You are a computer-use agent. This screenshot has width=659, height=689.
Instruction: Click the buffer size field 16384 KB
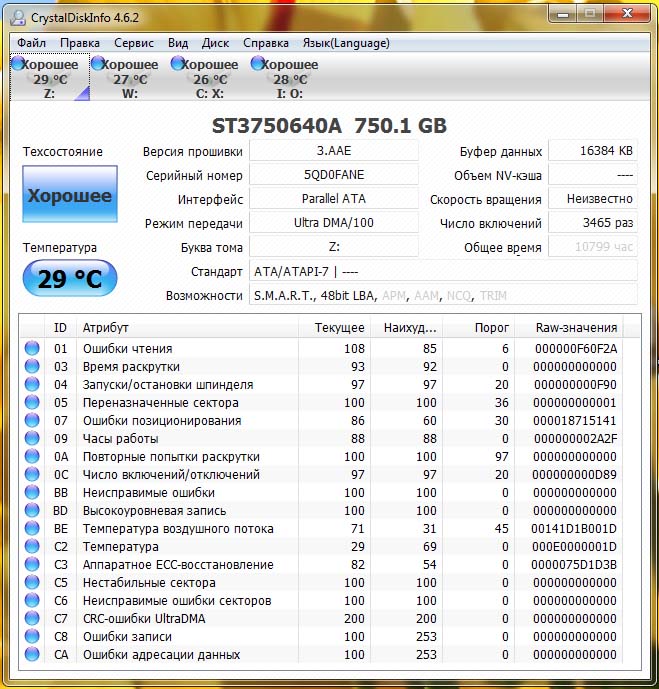[x=593, y=151]
